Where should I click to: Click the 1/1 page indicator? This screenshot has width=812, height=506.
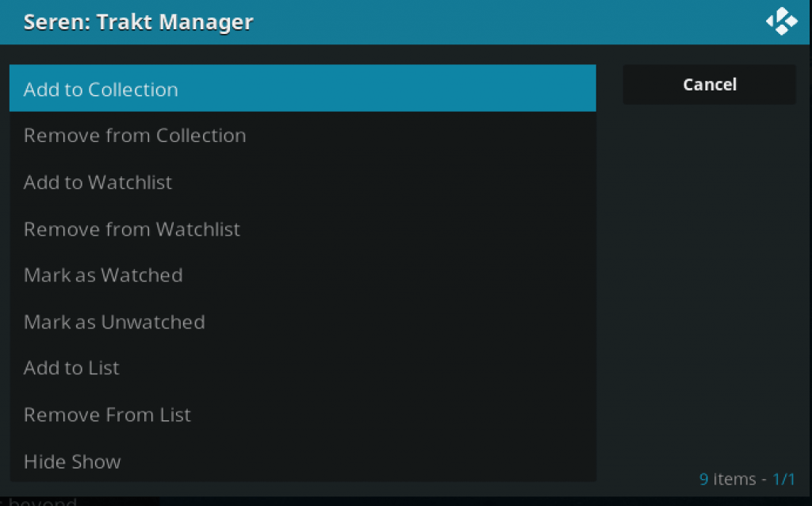(783, 479)
